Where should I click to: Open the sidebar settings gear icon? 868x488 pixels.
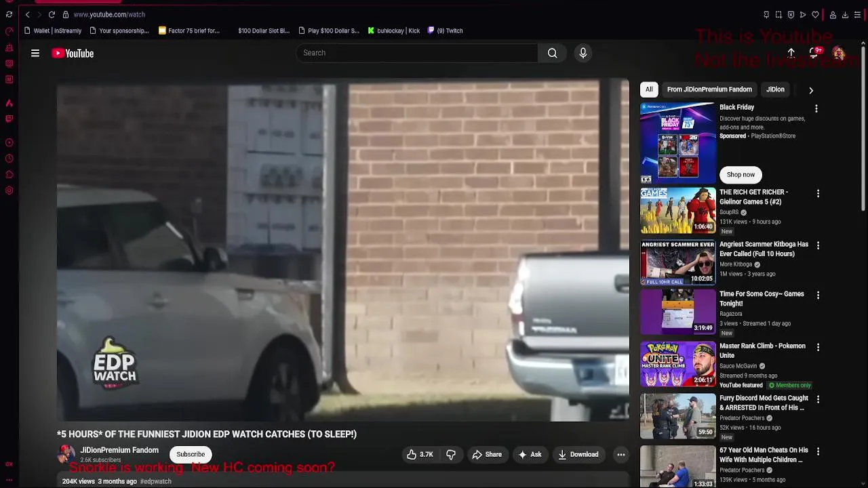coord(9,190)
